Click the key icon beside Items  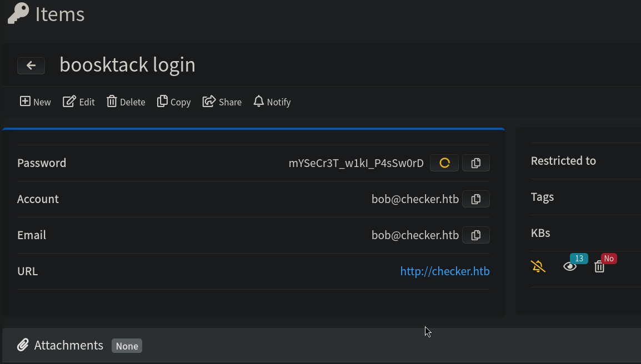[x=18, y=13]
